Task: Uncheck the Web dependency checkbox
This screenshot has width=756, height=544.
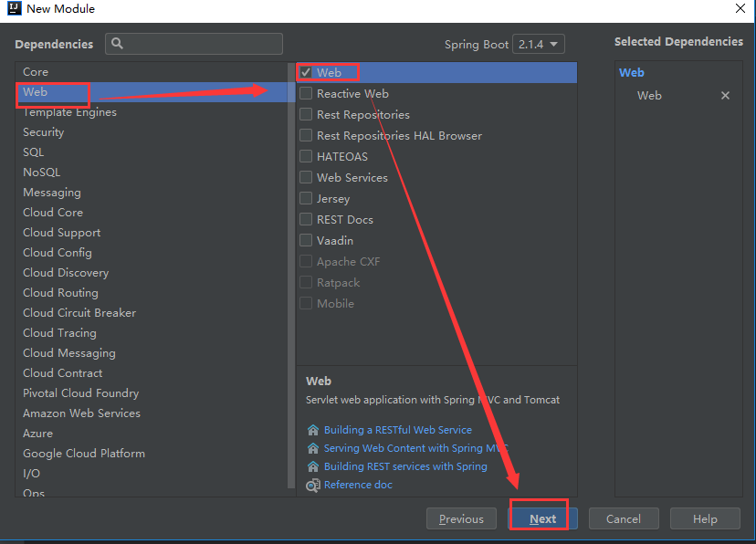Action: coord(306,72)
